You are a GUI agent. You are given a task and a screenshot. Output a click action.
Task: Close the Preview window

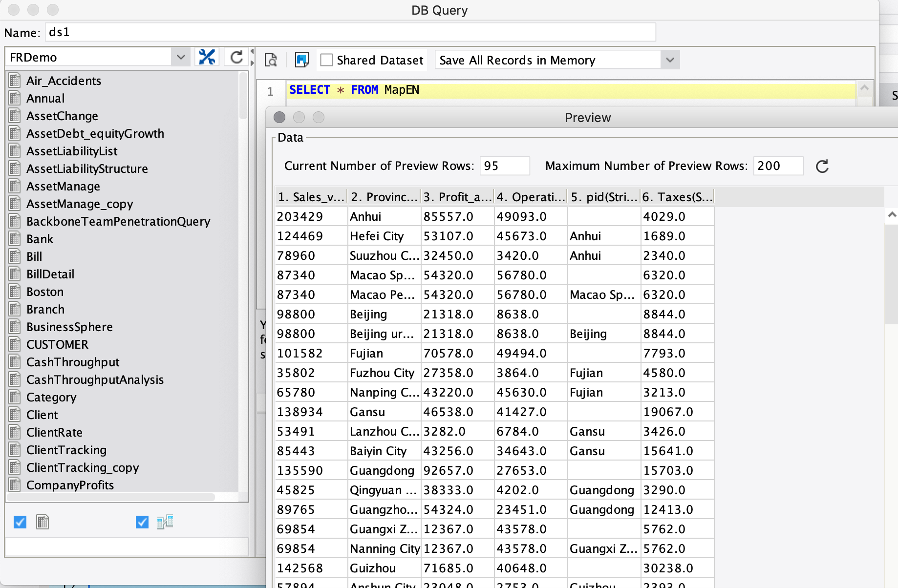pyautogui.click(x=279, y=117)
